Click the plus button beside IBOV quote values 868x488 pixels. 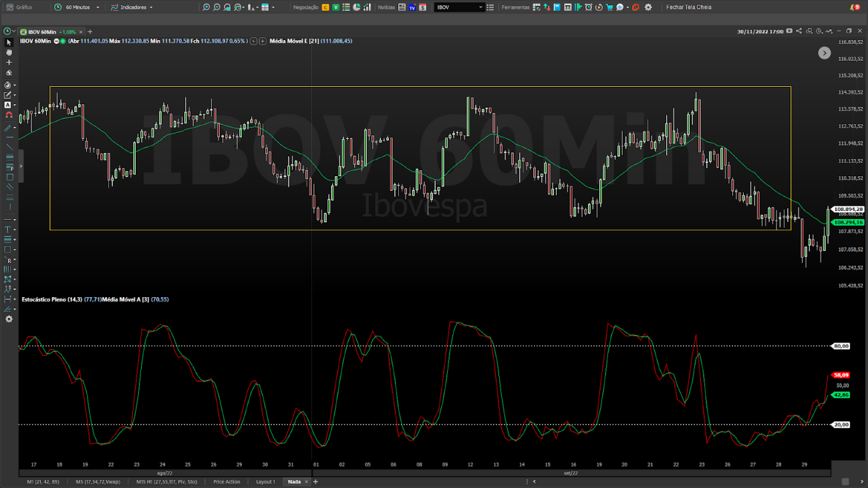pyautogui.click(x=263, y=41)
